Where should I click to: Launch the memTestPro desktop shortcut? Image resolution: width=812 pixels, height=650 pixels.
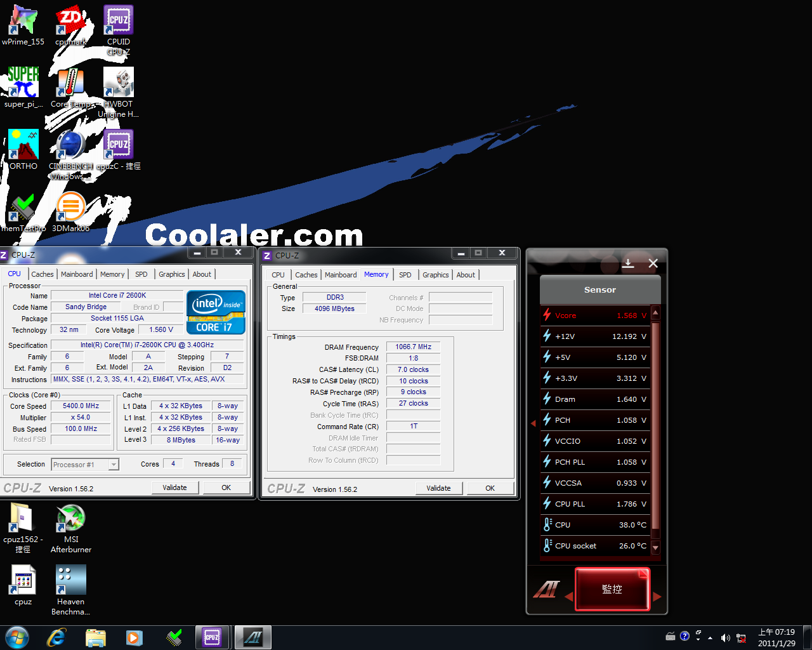pos(23,212)
